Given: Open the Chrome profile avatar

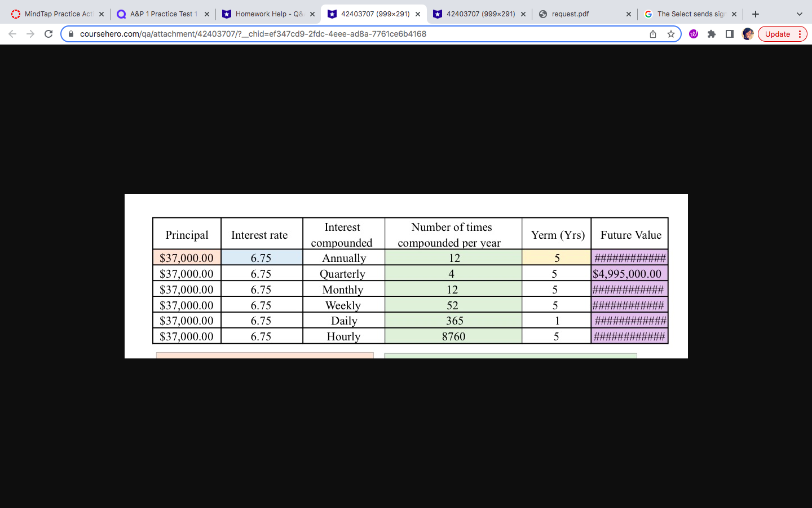Looking at the screenshot, I should (748, 34).
